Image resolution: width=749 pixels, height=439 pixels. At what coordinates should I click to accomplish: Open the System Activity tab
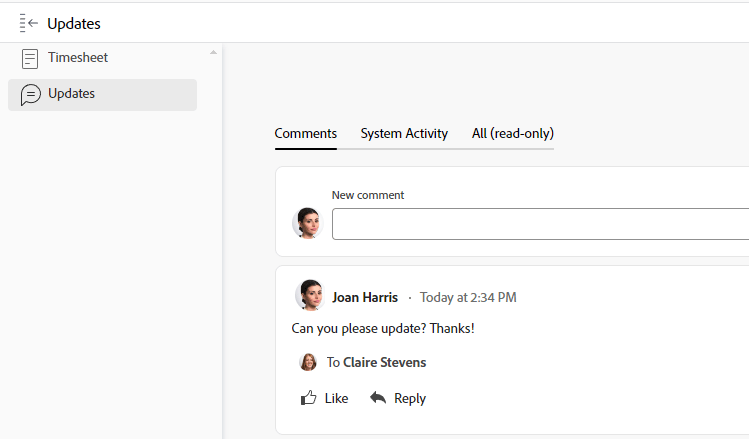click(x=404, y=133)
